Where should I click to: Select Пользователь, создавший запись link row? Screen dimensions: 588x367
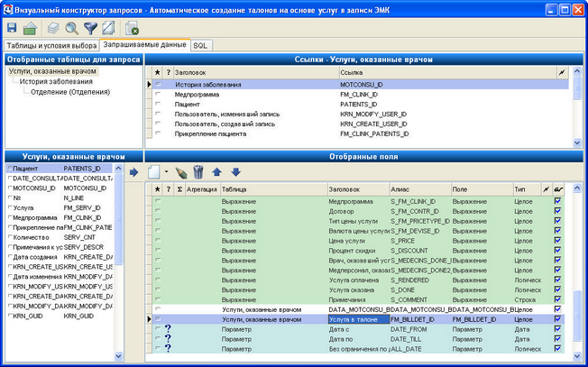tap(360, 124)
